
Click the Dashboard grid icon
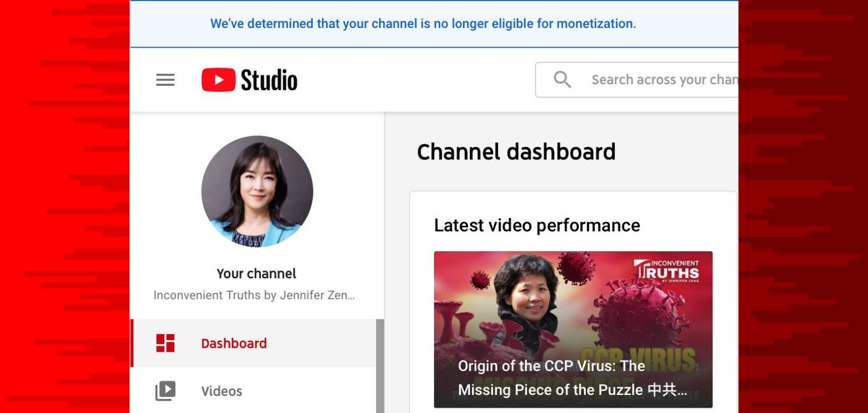[165, 343]
